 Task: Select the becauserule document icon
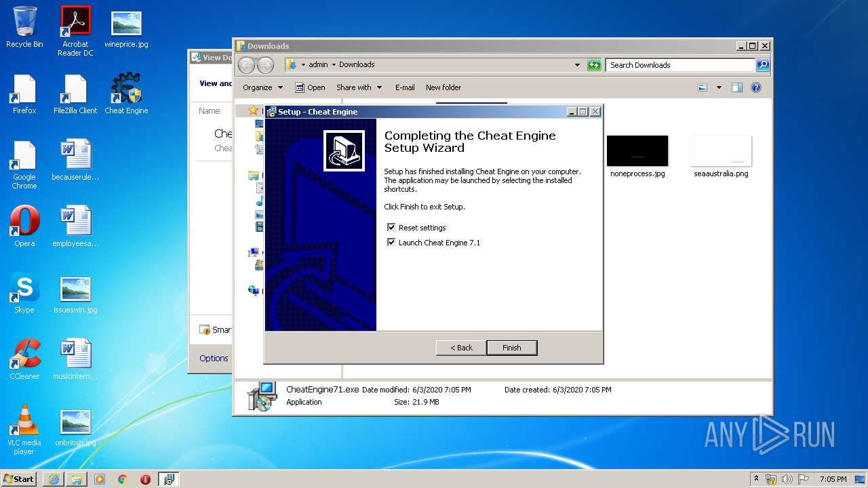[75, 161]
